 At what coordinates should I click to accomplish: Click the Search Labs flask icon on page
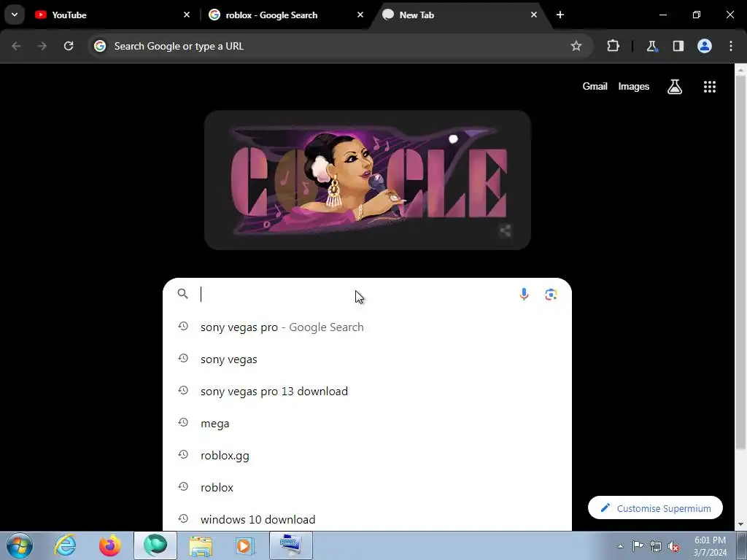click(675, 87)
